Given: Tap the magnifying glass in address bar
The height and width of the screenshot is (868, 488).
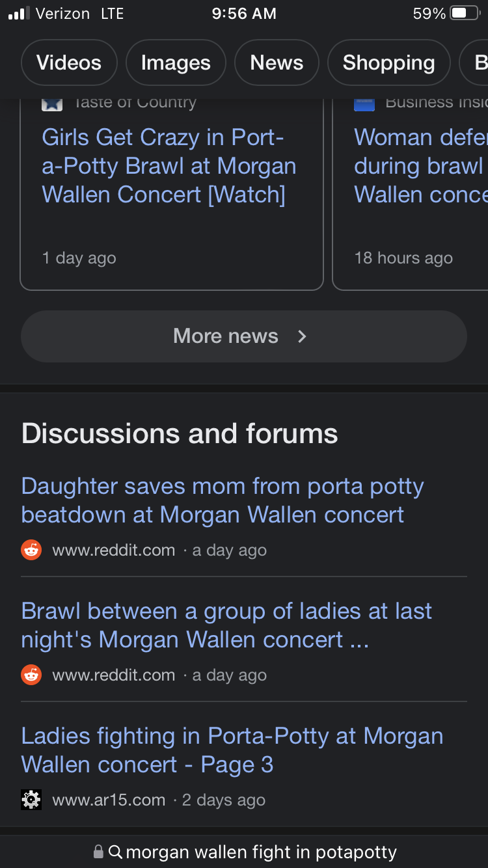Looking at the screenshot, I should point(116,852).
